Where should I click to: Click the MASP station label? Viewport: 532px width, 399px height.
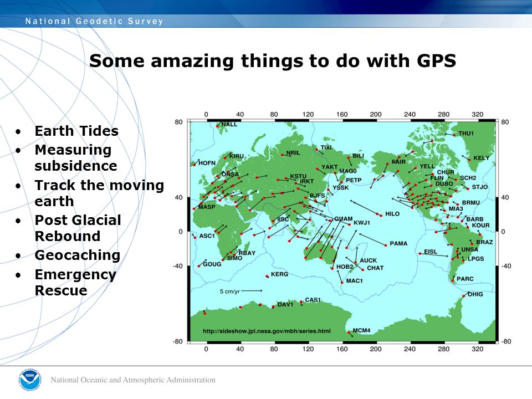pyautogui.click(x=207, y=207)
